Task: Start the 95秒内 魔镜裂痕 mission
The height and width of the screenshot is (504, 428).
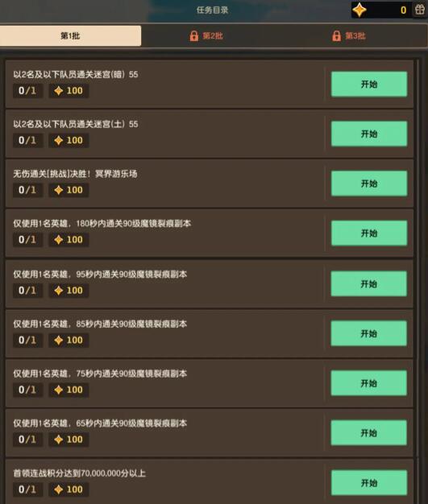Action: click(369, 284)
